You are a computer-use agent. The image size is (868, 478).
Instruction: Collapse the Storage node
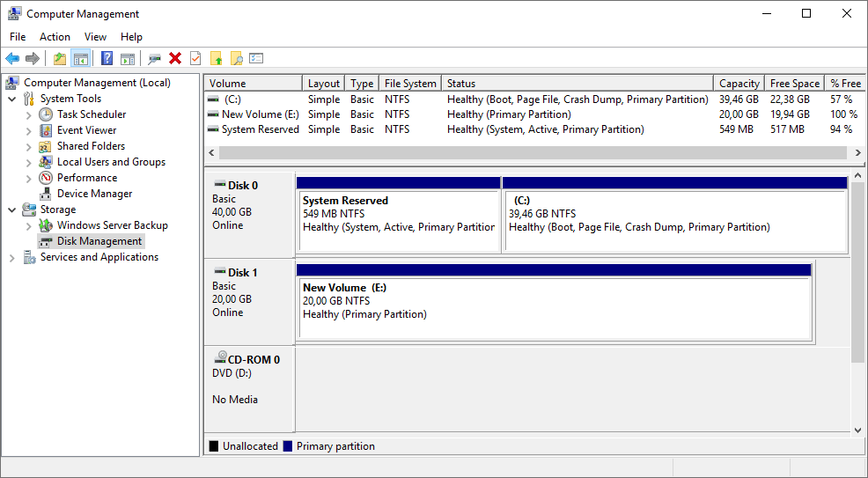coord(12,210)
